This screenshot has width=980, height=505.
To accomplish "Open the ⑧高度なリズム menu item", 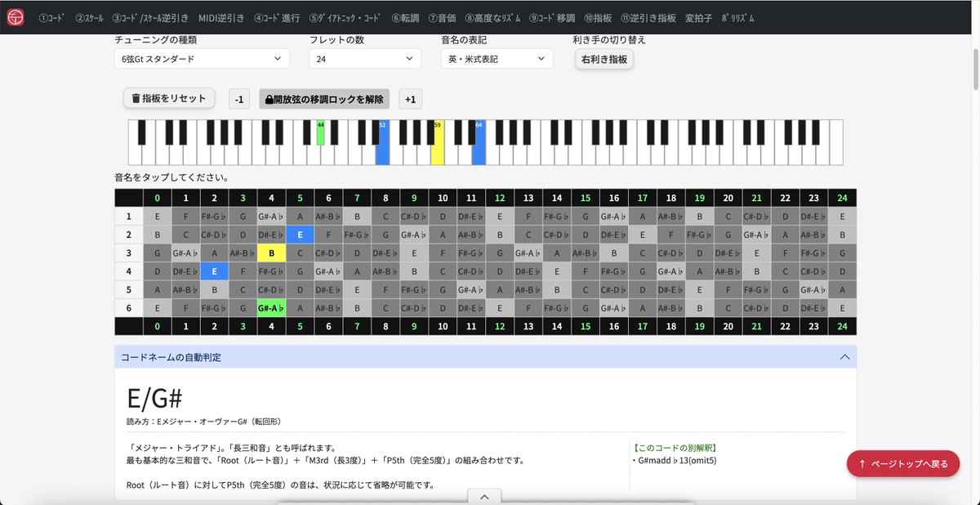I will click(x=492, y=17).
